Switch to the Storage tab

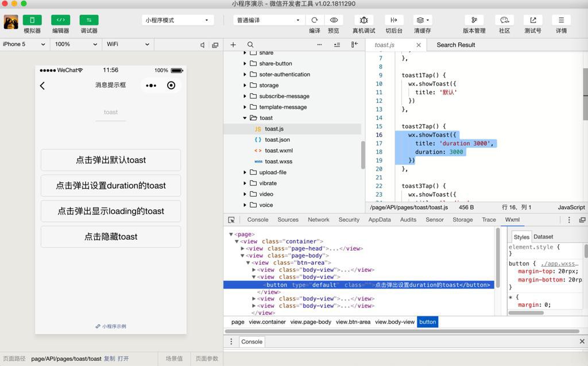tap(462, 219)
